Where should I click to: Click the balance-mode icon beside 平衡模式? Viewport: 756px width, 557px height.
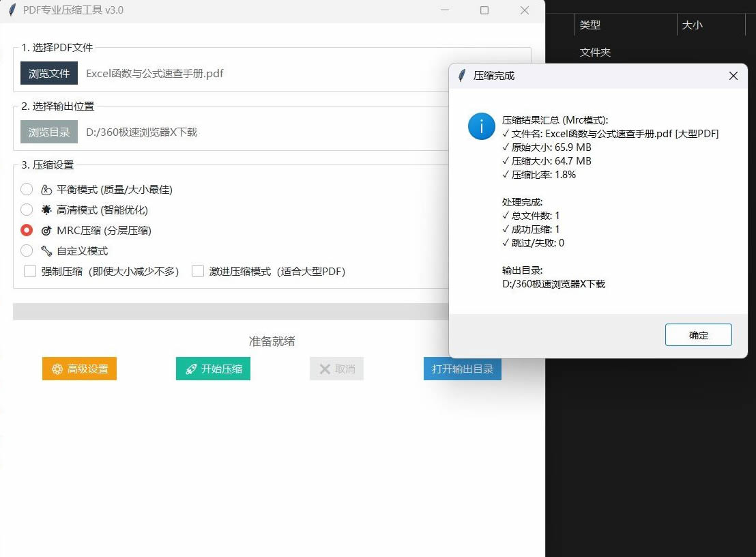point(46,190)
